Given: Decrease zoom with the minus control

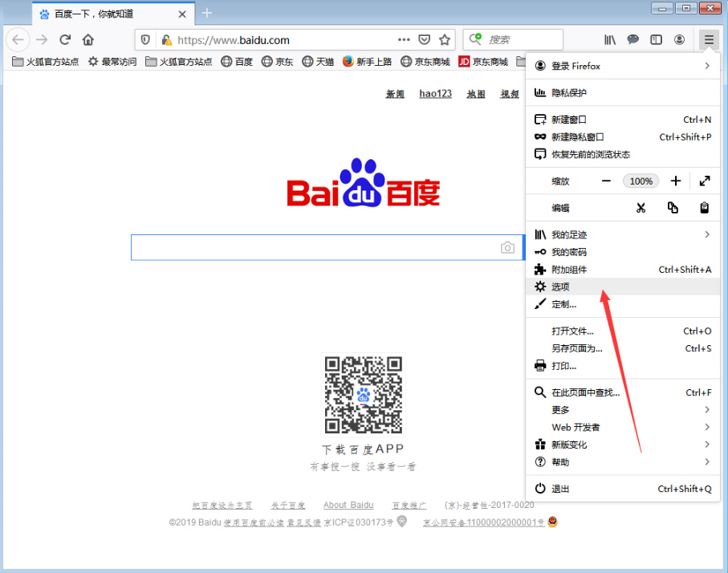Looking at the screenshot, I should (x=607, y=181).
